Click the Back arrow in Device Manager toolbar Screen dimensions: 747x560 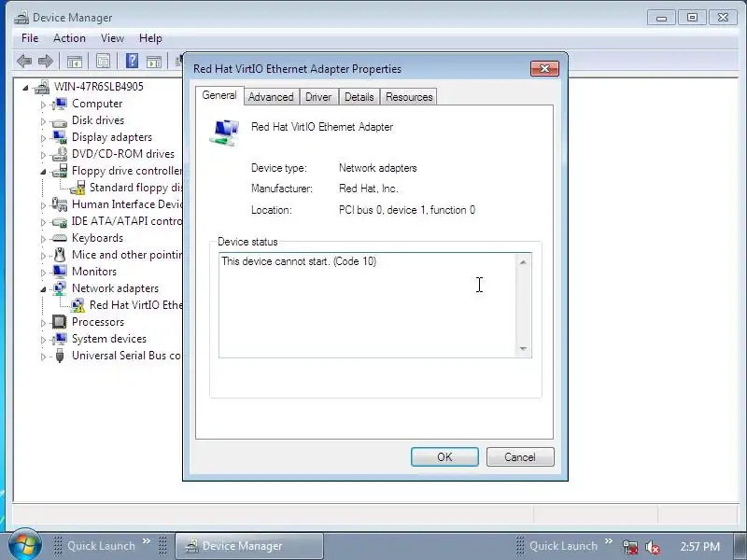tap(24, 61)
